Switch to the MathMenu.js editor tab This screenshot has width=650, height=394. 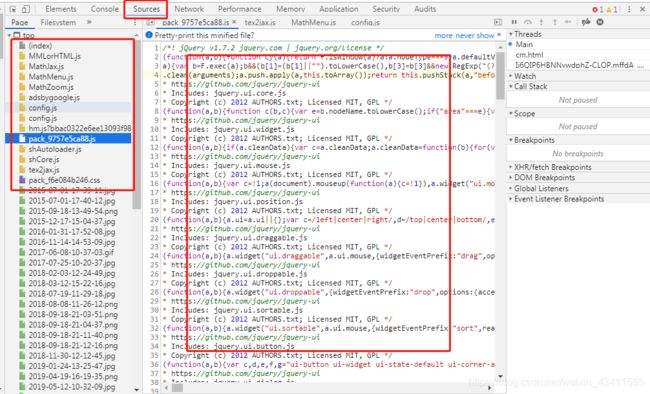[x=313, y=22]
